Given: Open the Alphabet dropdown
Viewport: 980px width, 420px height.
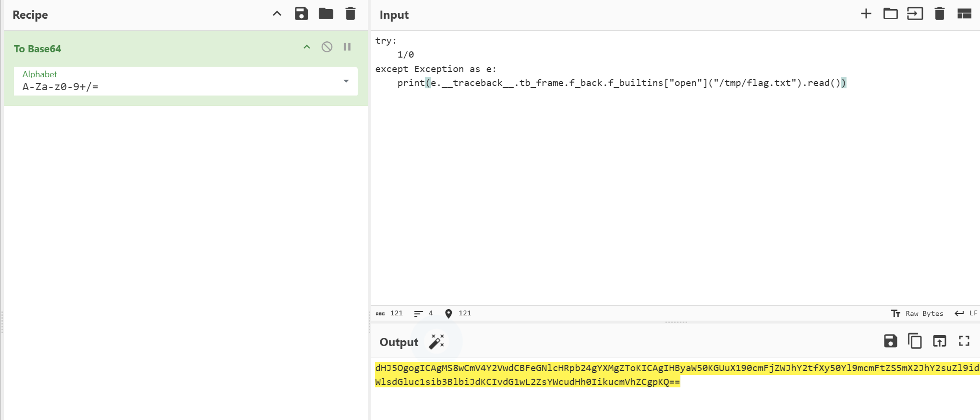Looking at the screenshot, I should pos(186,81).
